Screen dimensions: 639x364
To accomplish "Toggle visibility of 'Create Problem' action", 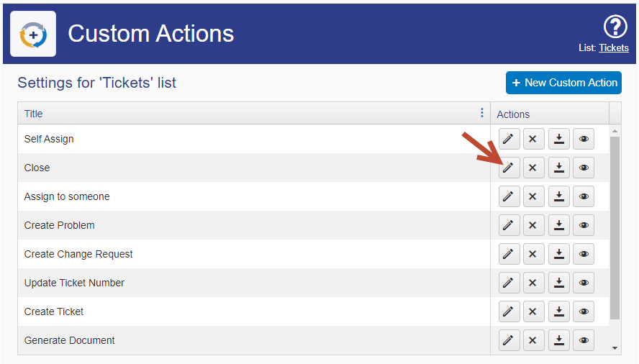I will tap(584, 225).
